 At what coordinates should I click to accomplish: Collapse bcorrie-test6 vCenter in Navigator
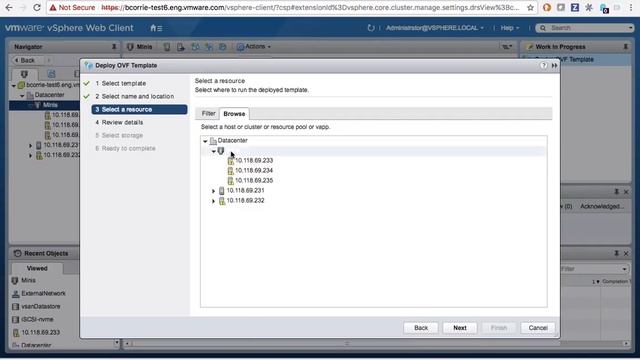pos(14,85)
